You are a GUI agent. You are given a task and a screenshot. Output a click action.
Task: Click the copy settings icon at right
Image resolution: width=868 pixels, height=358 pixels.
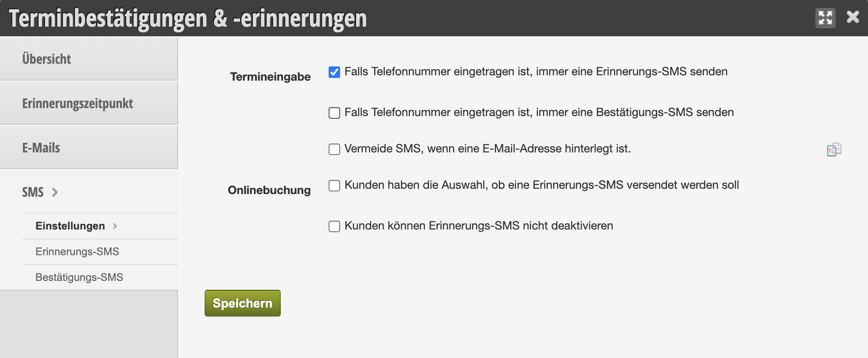click(834, 150)
